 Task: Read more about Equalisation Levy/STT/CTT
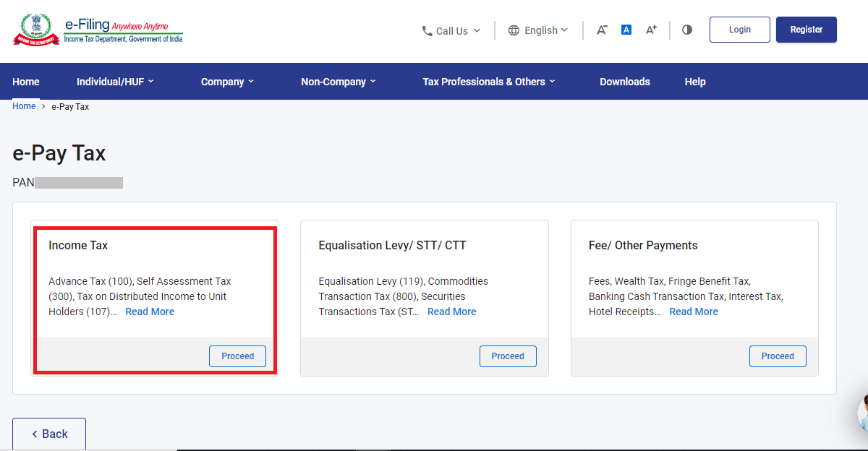pos(451,311)
